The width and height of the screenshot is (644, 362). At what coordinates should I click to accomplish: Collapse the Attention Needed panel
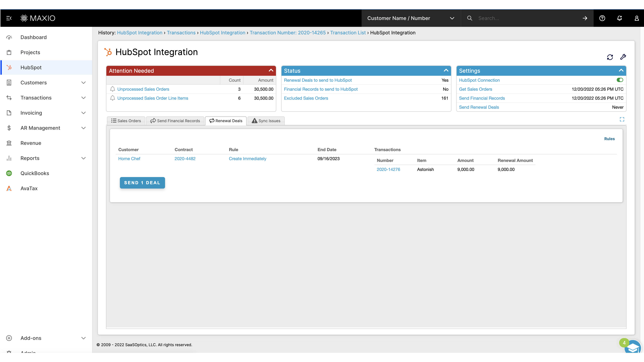coord(271,71)
